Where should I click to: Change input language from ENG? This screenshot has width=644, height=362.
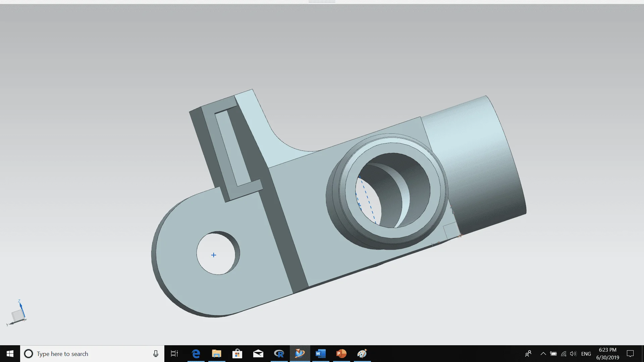click(x=586, y=354)
